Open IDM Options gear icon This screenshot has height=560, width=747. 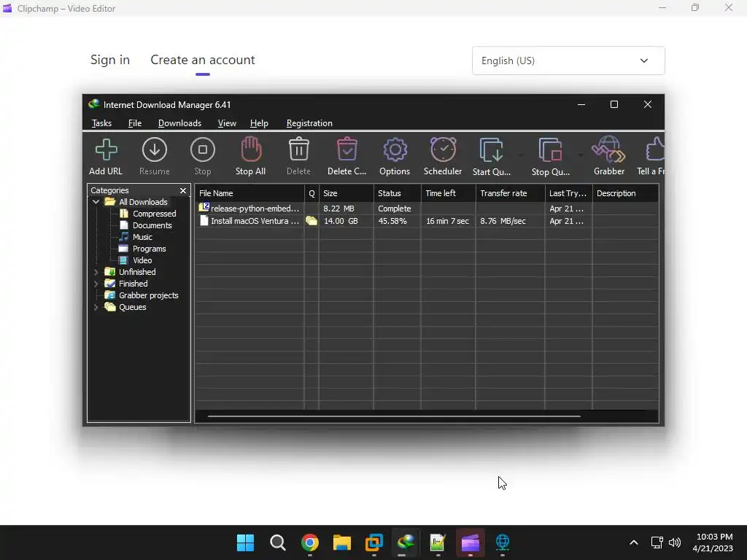click(395, 156)
